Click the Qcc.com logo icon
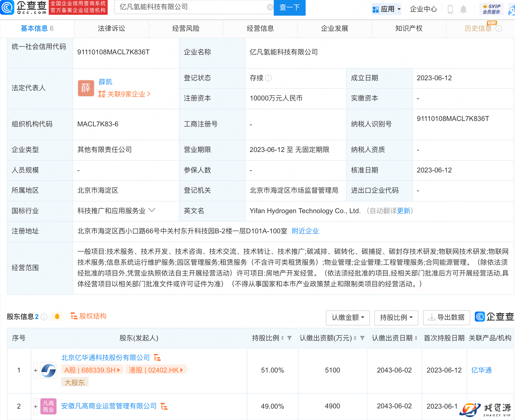The height and width of the screenshot is (420, 515). pos(7,7)
